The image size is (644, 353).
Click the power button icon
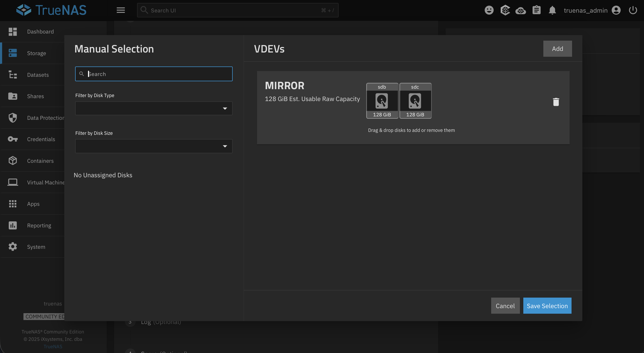pos(633,10)
